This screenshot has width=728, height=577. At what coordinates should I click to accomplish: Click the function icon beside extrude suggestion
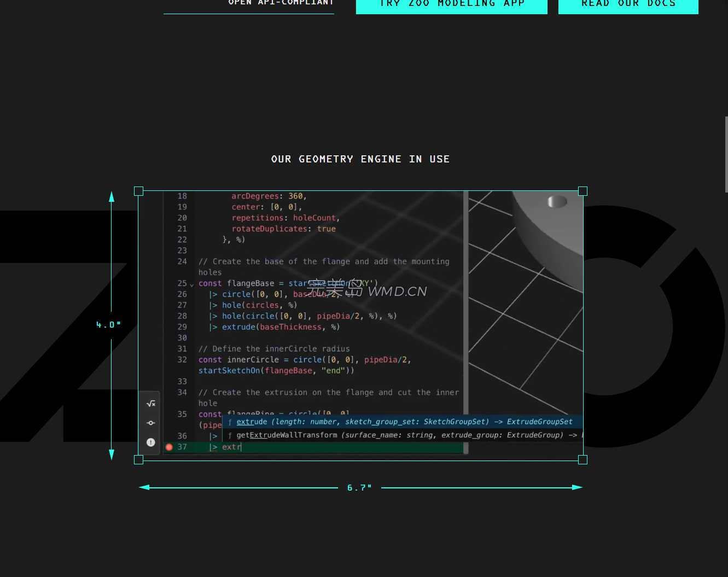click(x=230, y=422)
